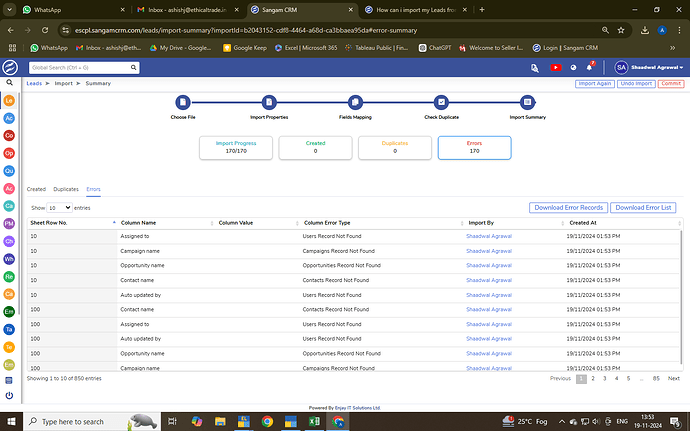
Task: Open the 'Wh' sidebar module icon
Action: tap(9, 259)
